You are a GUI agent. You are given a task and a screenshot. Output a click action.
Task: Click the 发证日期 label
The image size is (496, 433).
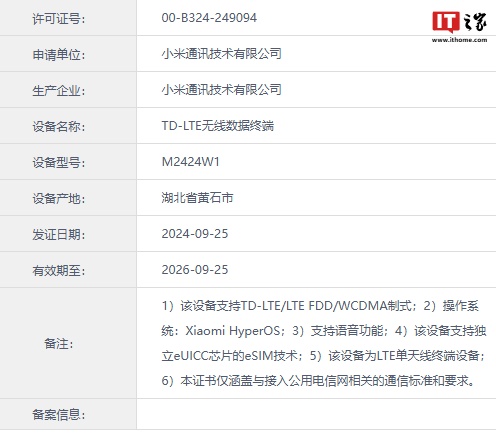58,235
